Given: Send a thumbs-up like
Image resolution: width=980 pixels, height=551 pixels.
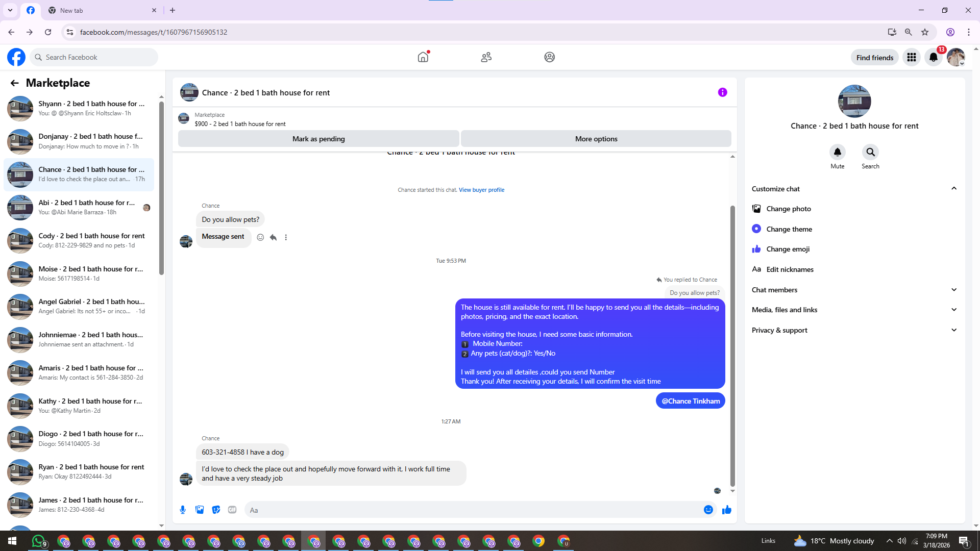Looking at the screenshot, I should coord(726,510).
